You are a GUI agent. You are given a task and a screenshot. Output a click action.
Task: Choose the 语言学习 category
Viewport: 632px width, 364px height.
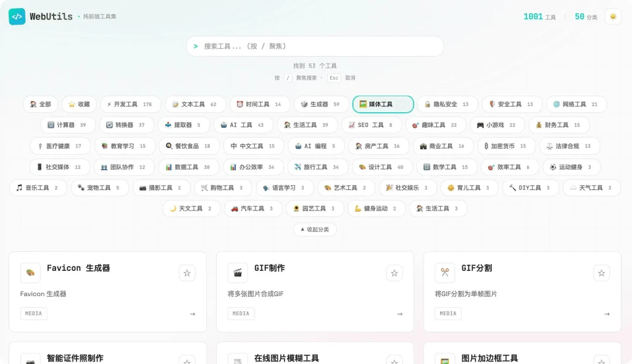[x=285, y=188]
